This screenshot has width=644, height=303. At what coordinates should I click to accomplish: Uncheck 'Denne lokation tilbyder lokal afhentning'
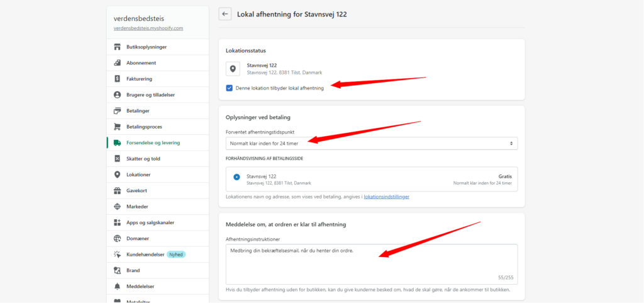click(229, 88)
